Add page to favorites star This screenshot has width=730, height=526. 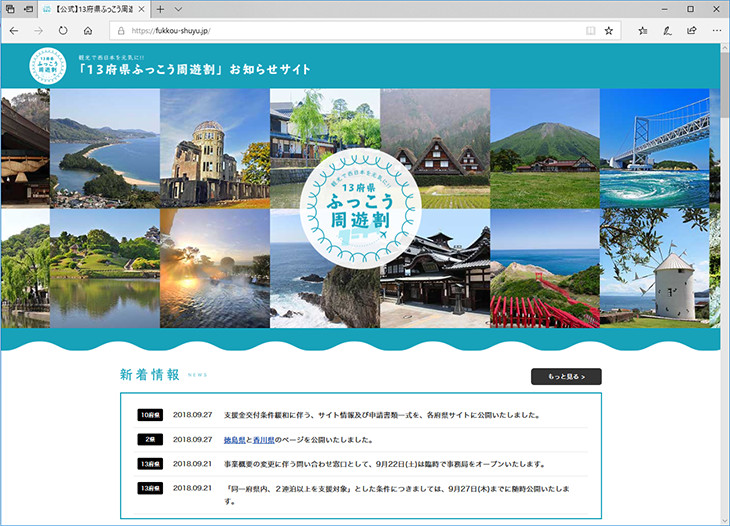pos(609,31)
